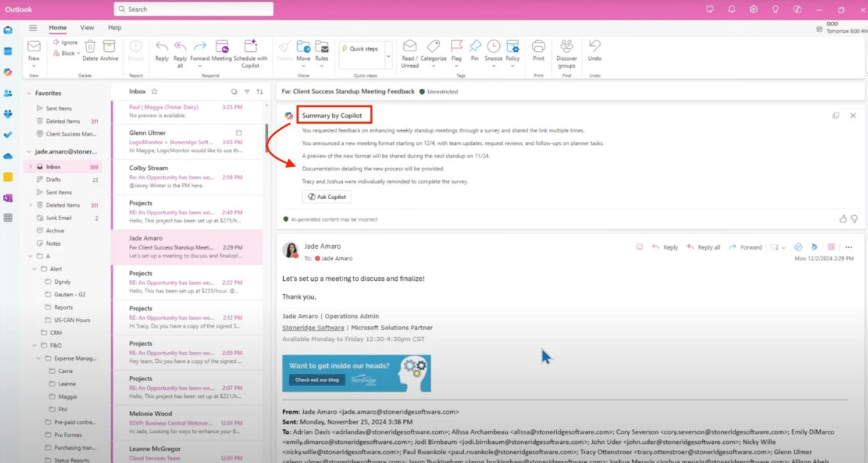Click the Search input field
Viewport: 868px width, 463px height.
point(194,10)
